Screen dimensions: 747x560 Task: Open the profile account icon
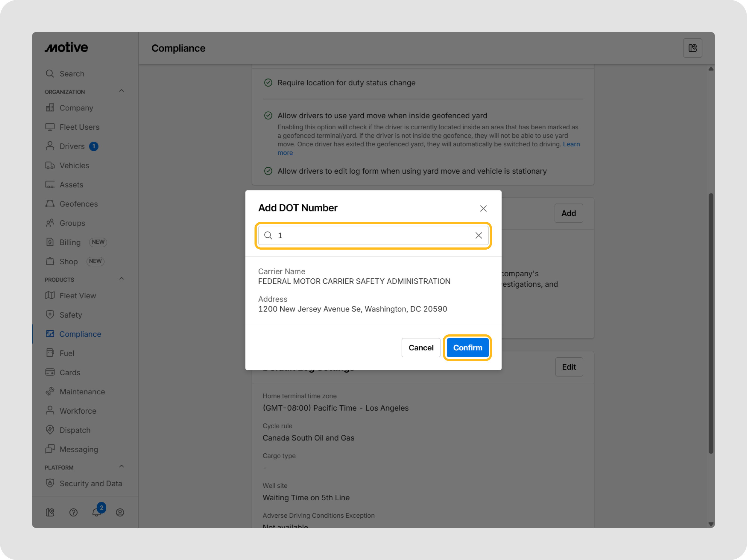pyautogui.click(x=120, y=513)
